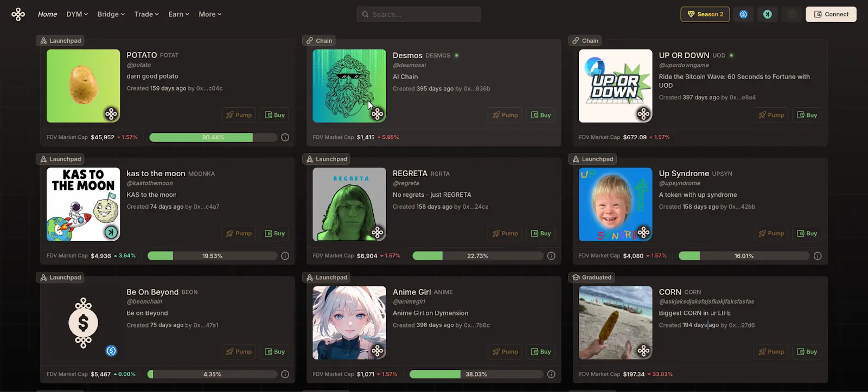Click into the Search field
The width and height of the screenshot is (868, 392).
[418, 14]
